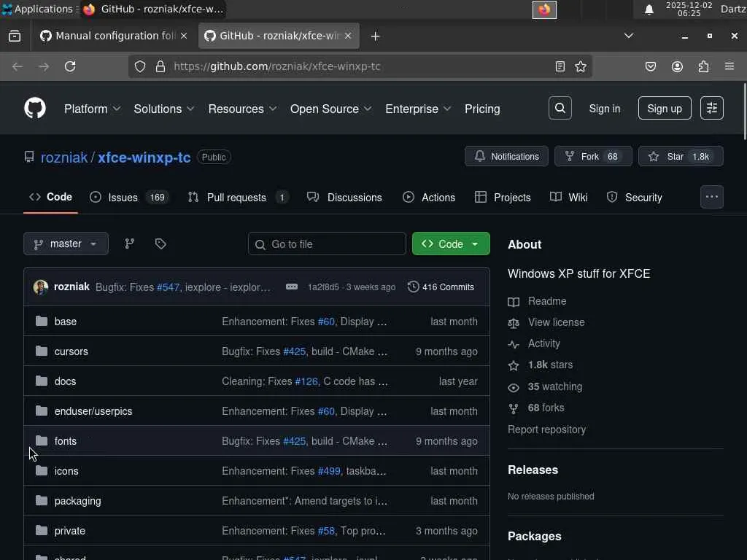Open a new browser tab with plus
The height and width of the screenshot is (560, 747).
tap(375, 36)
